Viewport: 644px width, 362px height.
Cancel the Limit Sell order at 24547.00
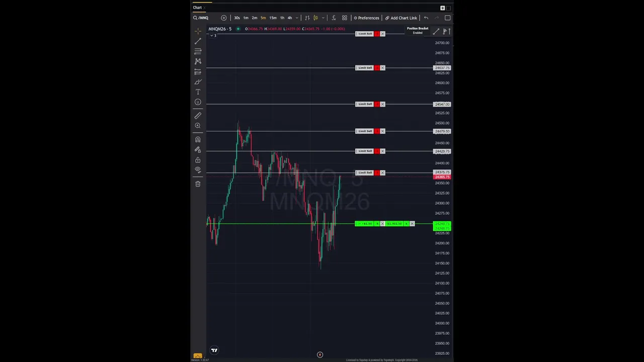tap(382, 104)
